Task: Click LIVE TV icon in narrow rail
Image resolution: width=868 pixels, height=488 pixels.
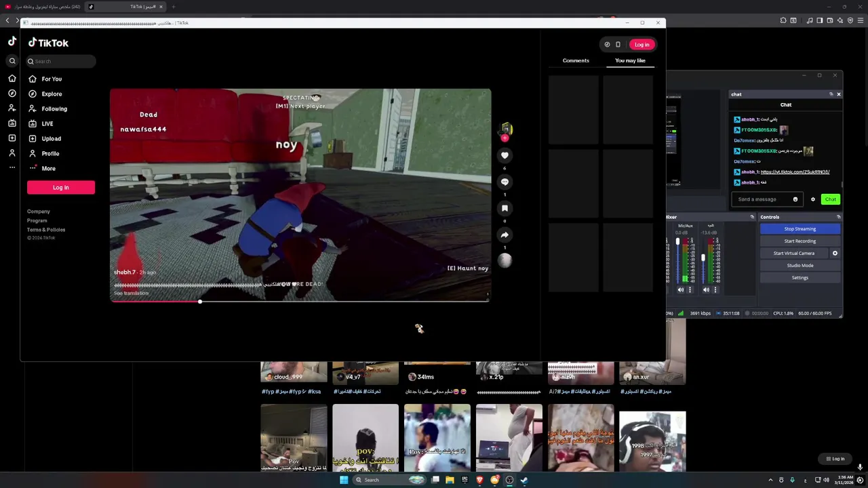Action: pos(12,123)
